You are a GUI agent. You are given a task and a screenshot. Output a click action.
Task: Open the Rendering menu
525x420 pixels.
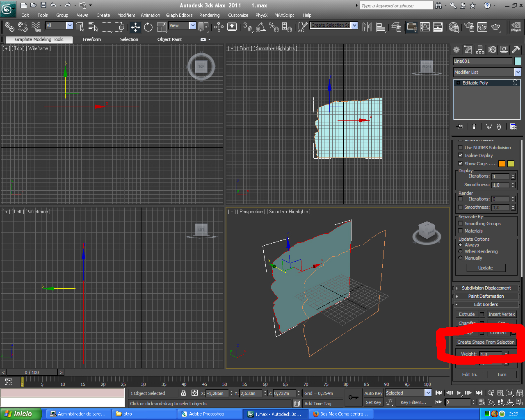(x=210, y=15)
